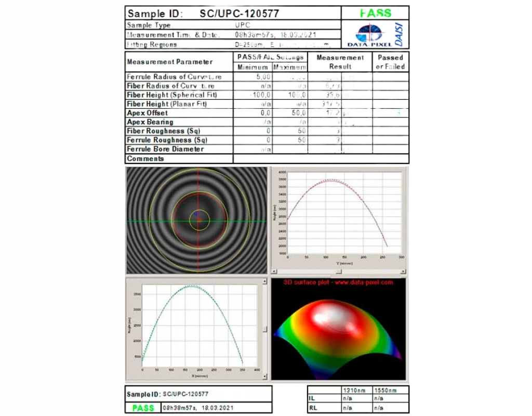Click the 'Measurement Time & Date' label
532x416 pixels.
click(x=174, y=35)
